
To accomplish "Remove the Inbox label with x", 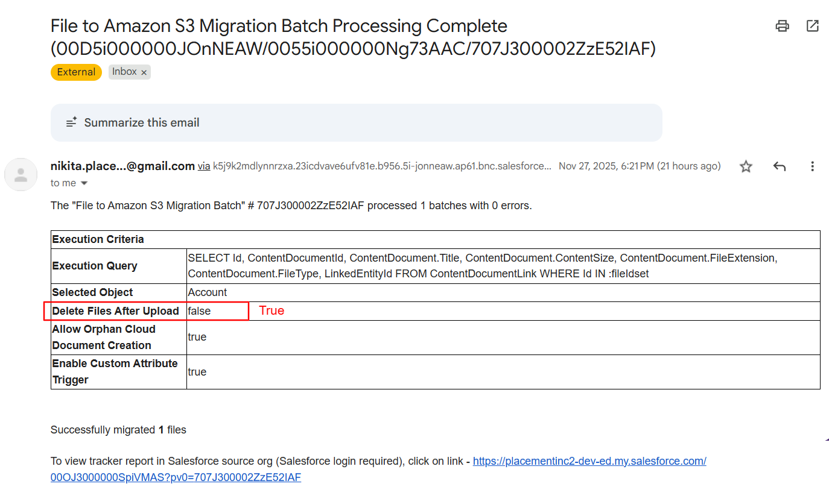I will [144, 72].
